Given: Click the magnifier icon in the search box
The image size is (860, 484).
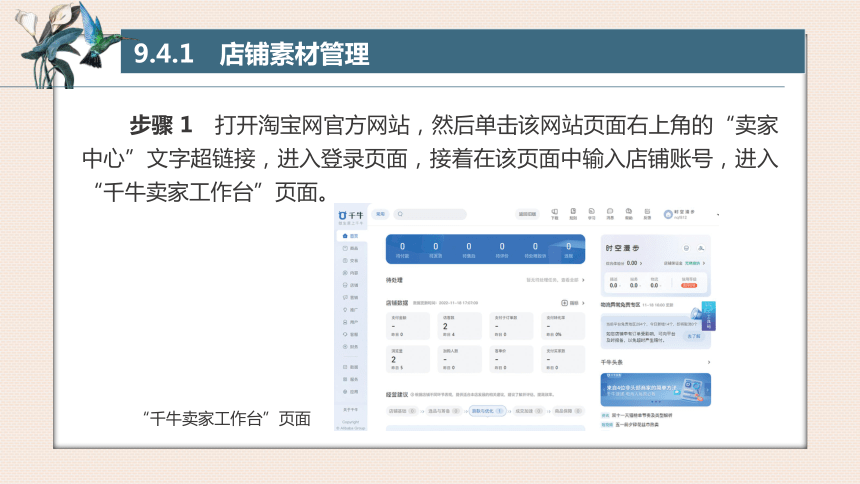Looking at the screenshot, I should tap(400, 214).
